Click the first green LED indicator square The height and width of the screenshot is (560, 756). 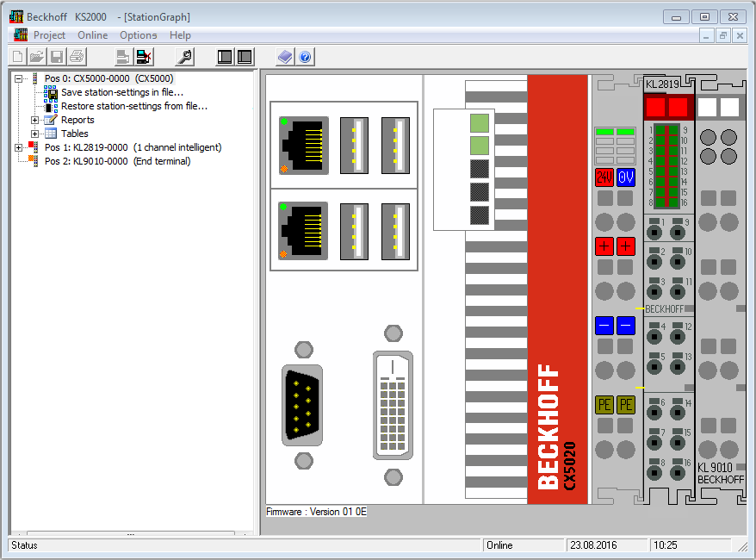tap(480, 123)
